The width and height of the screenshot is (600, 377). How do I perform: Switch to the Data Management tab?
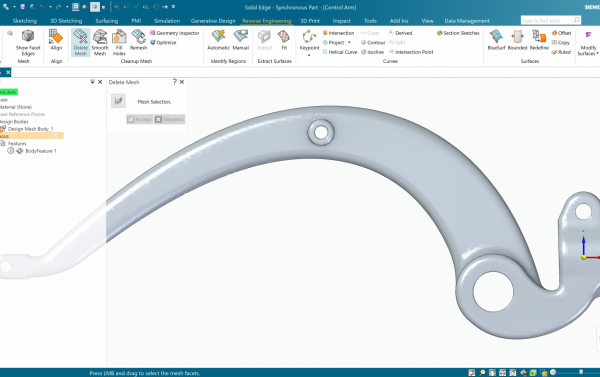point(467,21)
